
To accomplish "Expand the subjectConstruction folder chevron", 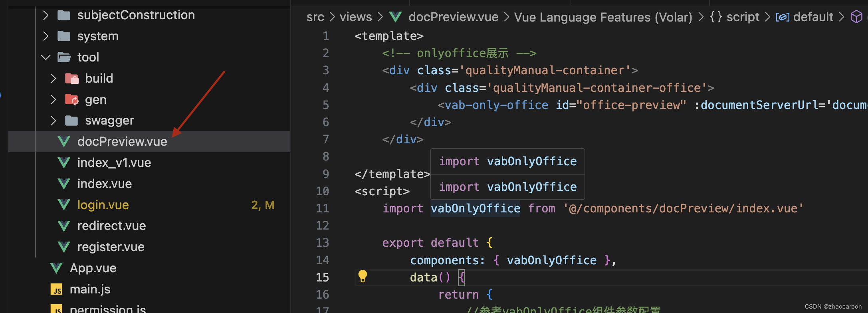I will pyautogui.click(x=46, y=15).
